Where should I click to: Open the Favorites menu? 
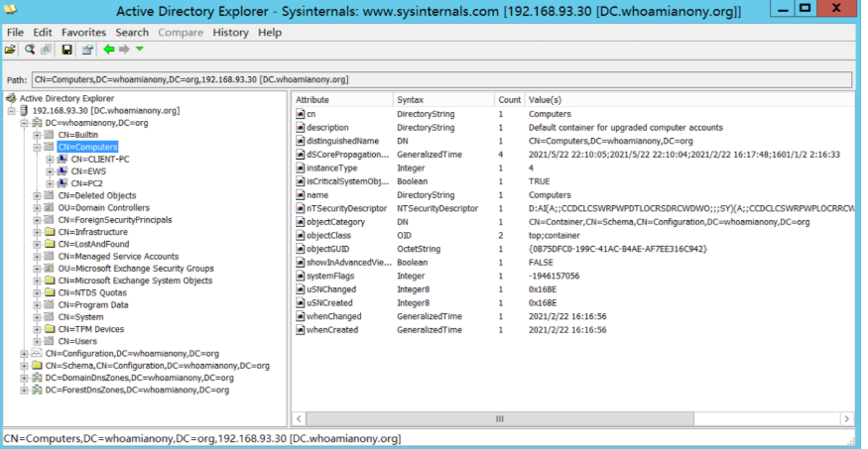[x=83, y=32]
